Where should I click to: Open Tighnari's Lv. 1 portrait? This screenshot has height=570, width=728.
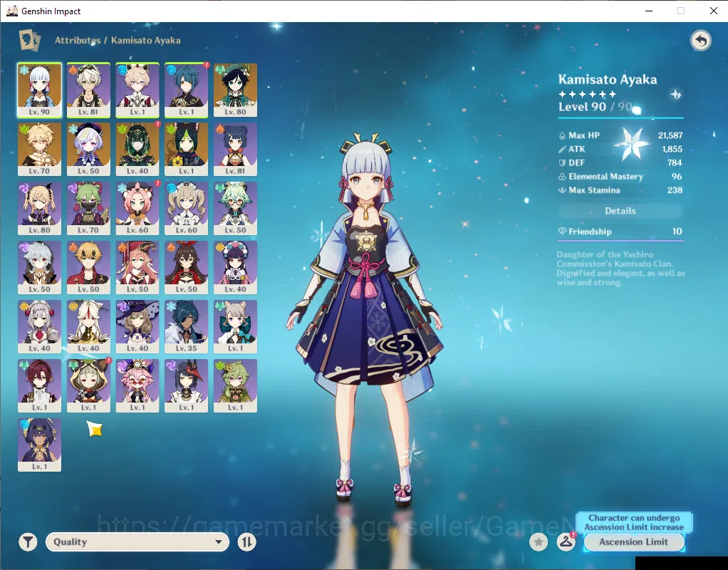click(x=186, y=149)
